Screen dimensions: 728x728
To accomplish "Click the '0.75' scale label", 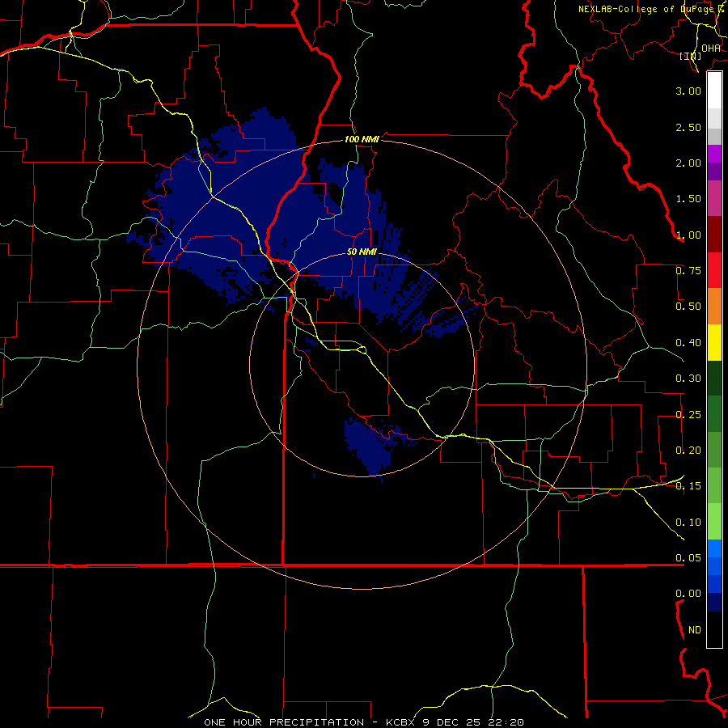I will 688,271.
